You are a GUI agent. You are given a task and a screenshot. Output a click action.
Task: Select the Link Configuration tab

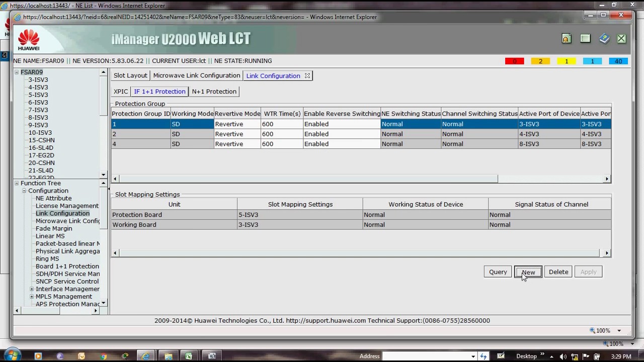click(273, 76)
